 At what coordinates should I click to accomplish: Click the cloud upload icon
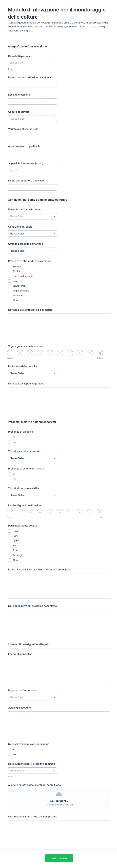pos(59,794)
